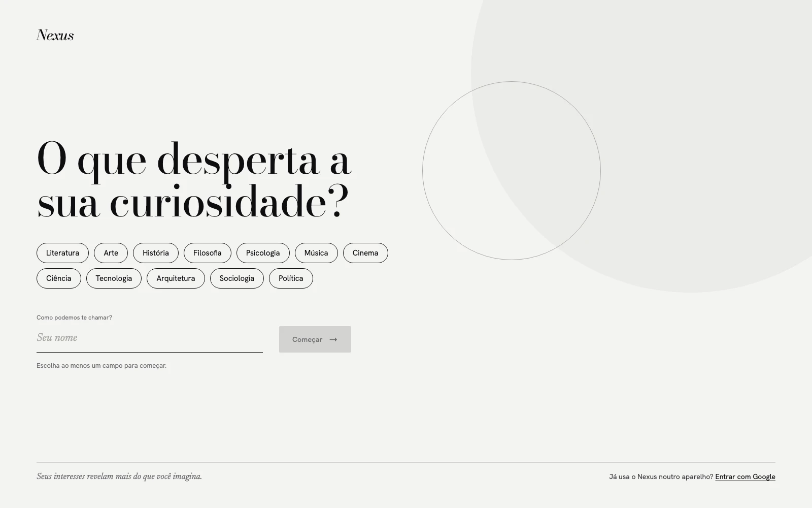Choose História as an interest
The width and height of the screenshot is (812, 508).
(x=156, y=253)
